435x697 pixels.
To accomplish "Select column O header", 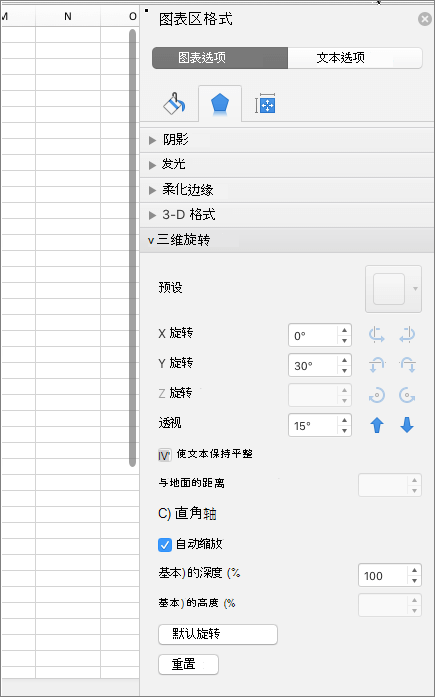I will pyautogui.click(x=120, y=16).
